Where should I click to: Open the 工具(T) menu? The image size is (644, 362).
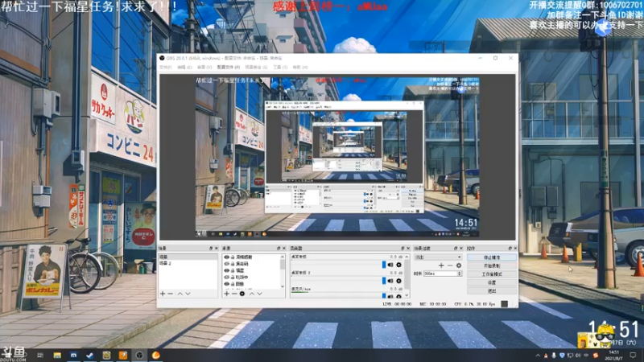[x=280, y=67]
